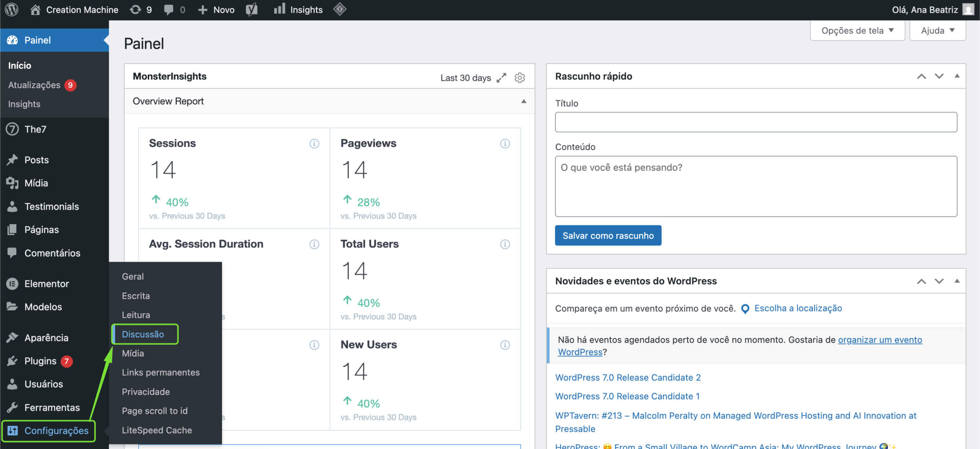
Task: Click the Título input field
Action: click(x=756, y=122)
